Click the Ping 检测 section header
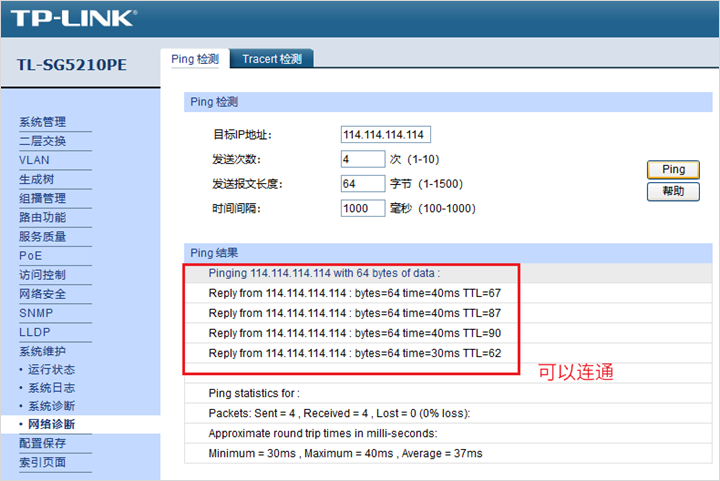The width and height of the screenshot is (720, 481). click(x=448, y=102)
